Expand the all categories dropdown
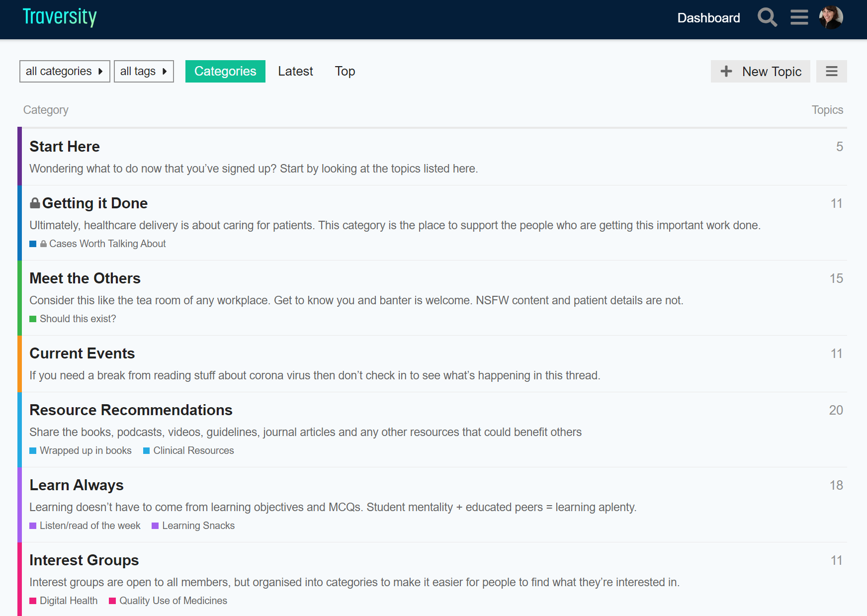 pos(65,71)
